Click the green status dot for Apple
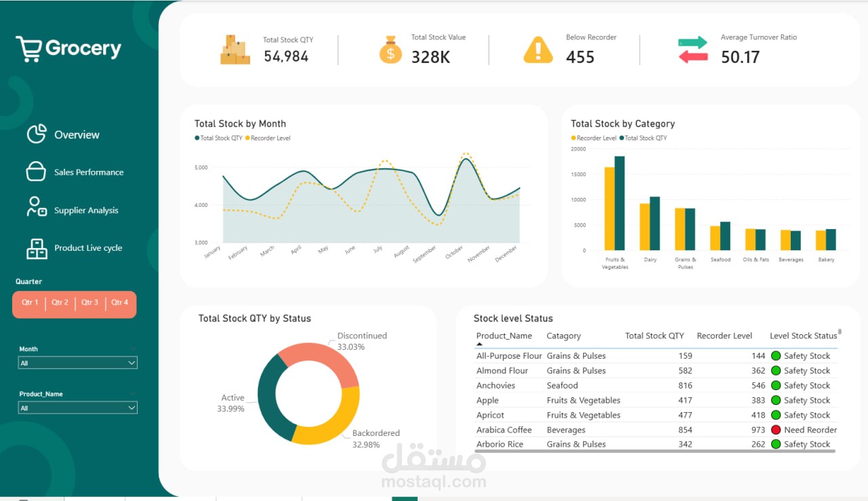 coord(776,401)
